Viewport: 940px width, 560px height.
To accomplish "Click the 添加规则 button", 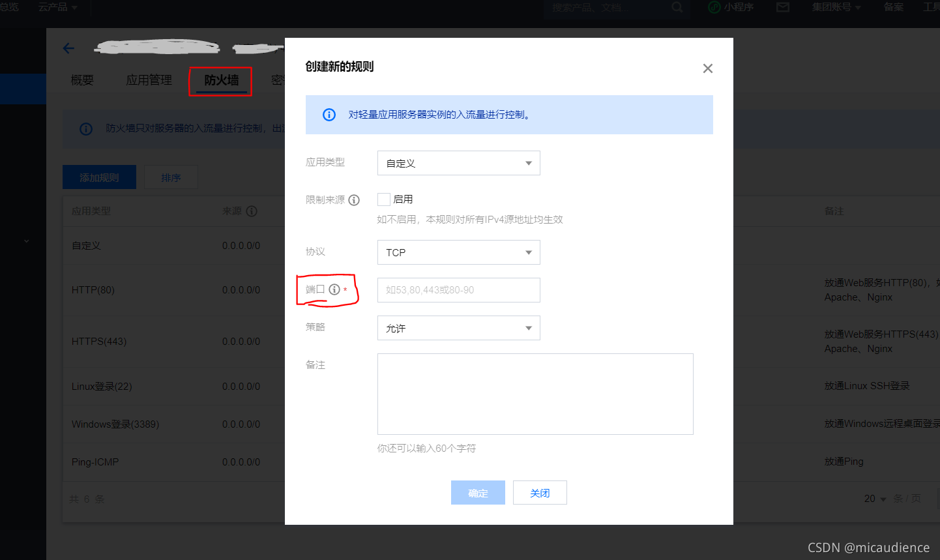I will [x=99, y=177].
